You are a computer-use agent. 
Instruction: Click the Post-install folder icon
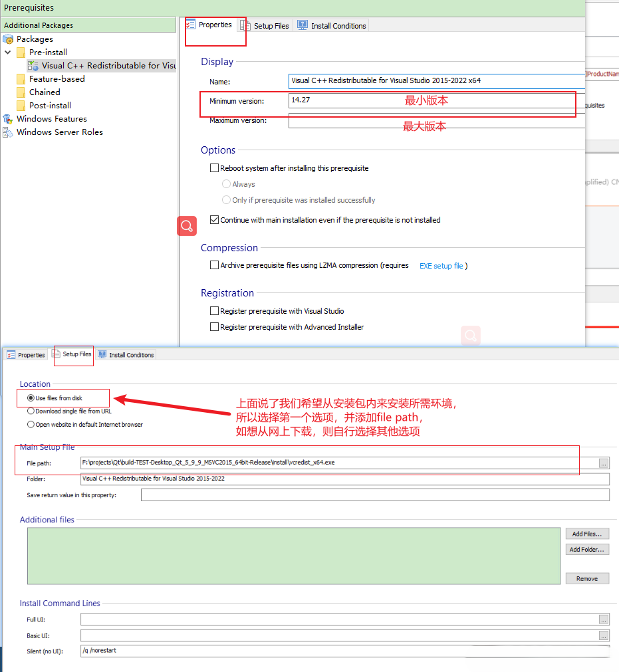point(21,106)
